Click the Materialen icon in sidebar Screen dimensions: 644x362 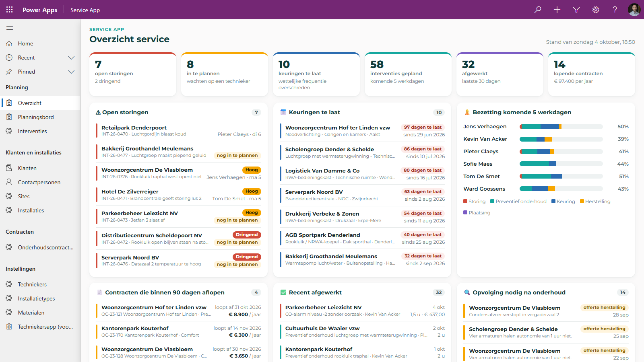pos(9,313)
